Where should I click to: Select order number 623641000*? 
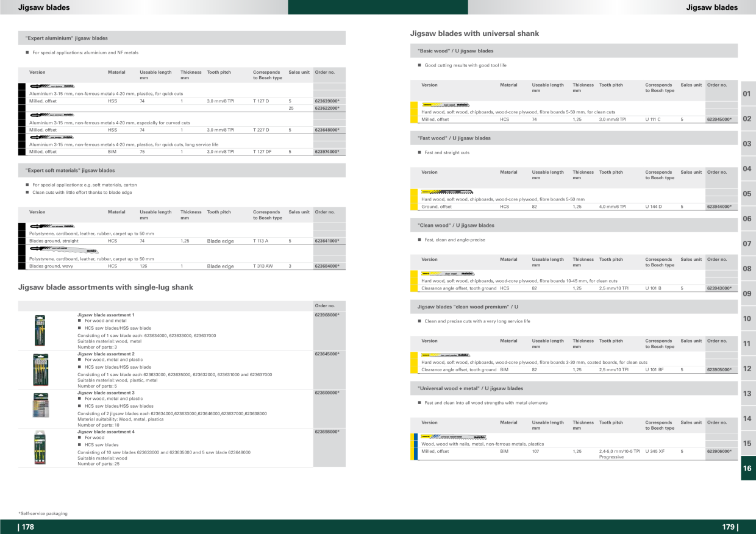point(327,241)
